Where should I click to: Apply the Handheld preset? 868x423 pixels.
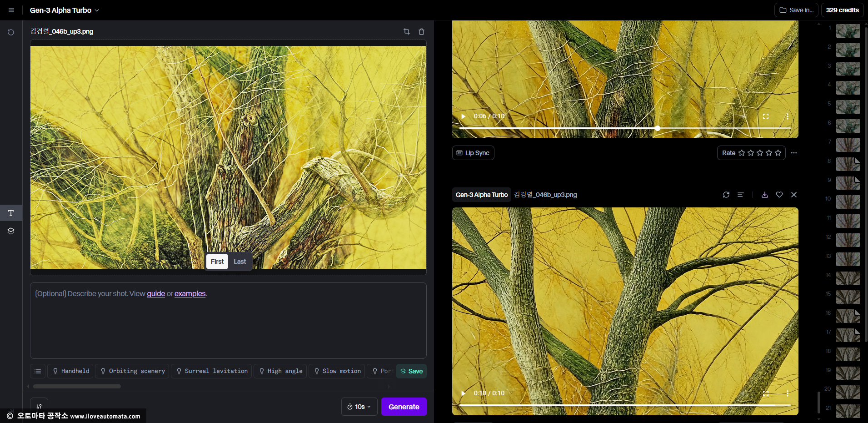[70, 371]
